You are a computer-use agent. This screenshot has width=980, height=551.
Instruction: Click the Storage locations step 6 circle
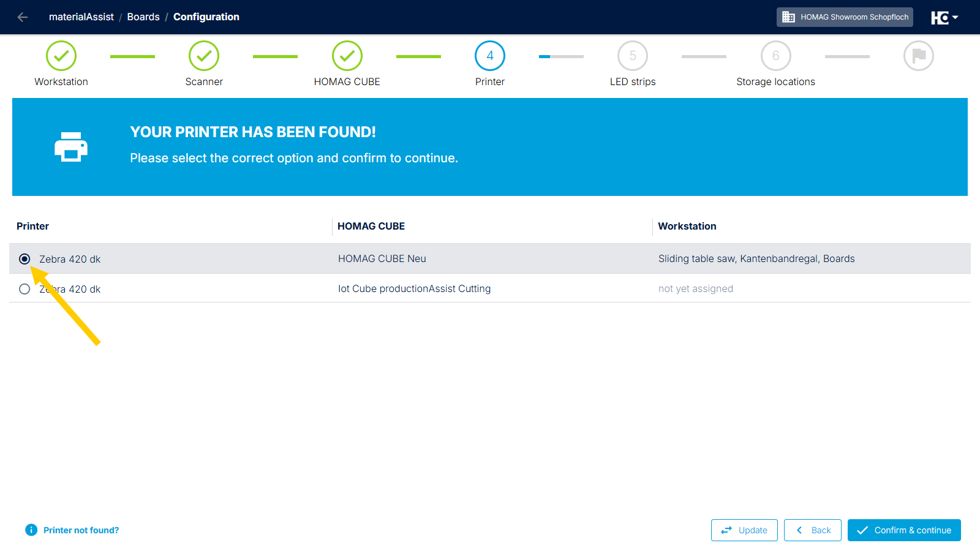point(776,56)
